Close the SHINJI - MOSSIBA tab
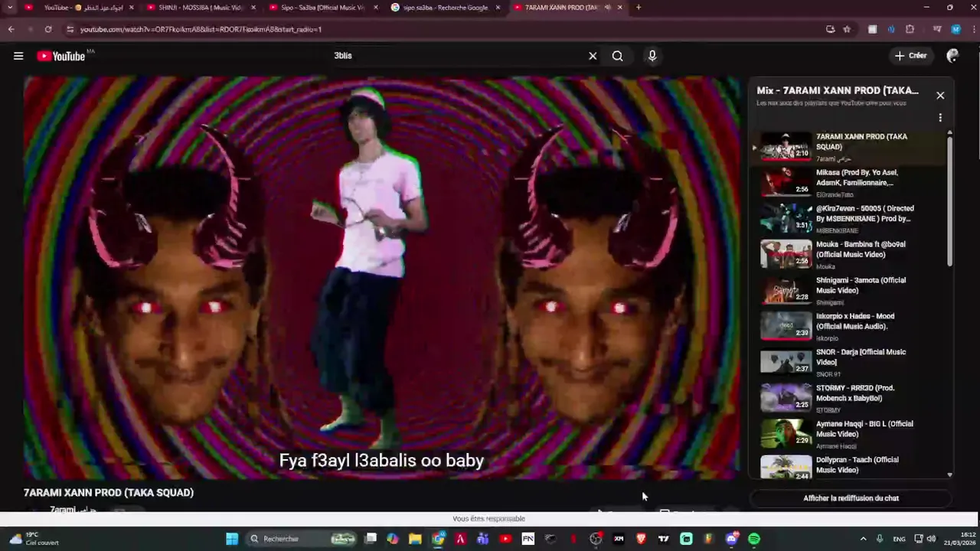The width and height of the screenshot is (980, 551). point(253,8)
